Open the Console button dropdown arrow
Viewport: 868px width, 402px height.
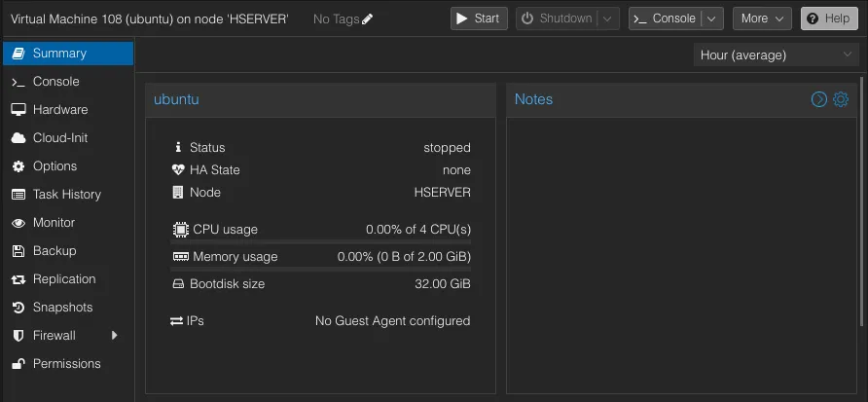click(x=713, y=18)
